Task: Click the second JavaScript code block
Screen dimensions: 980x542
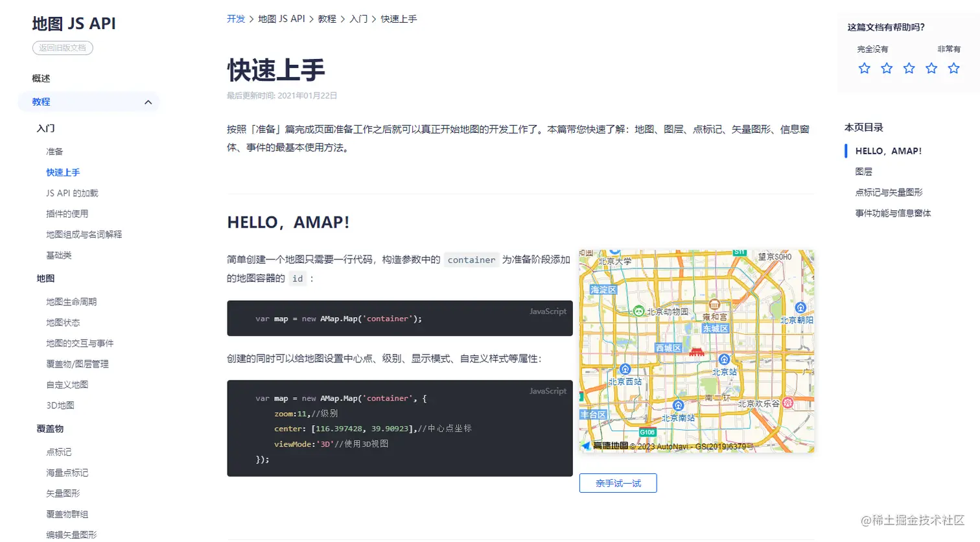Action: pyautogui.click(x=400, y=429)
